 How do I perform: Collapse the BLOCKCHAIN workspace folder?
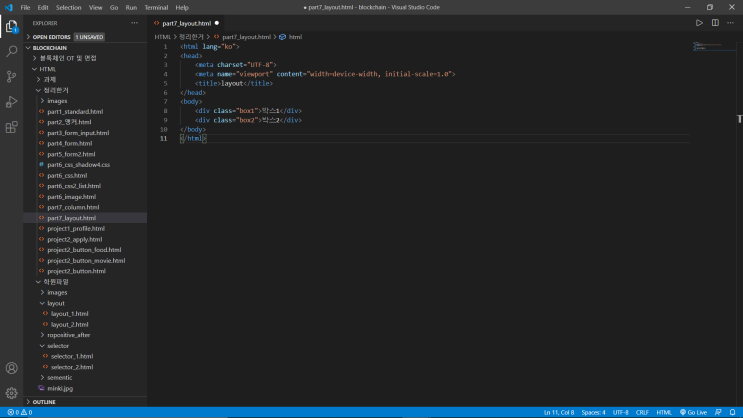click(x=85, y=48)
